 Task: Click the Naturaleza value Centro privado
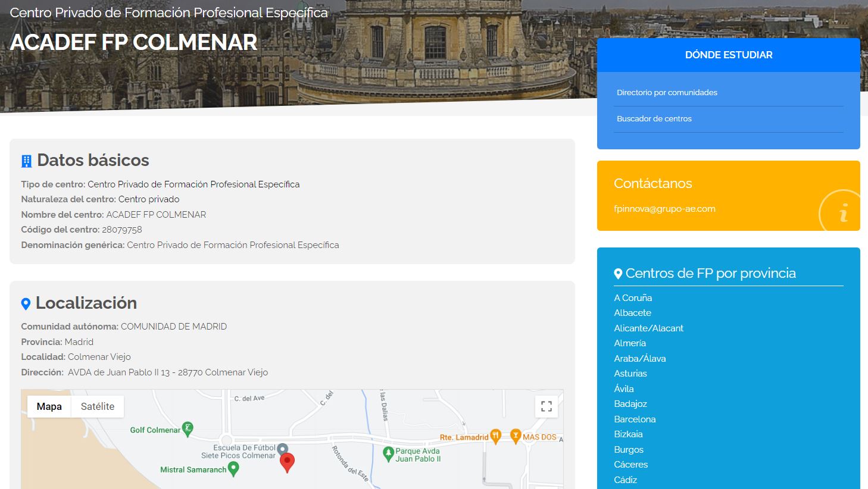(149, 199)
